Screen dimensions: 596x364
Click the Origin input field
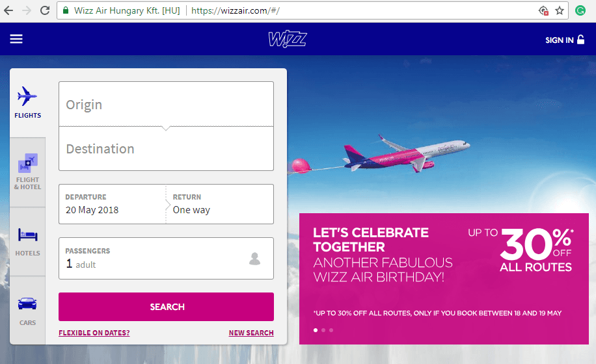click(x=166, y=104)
